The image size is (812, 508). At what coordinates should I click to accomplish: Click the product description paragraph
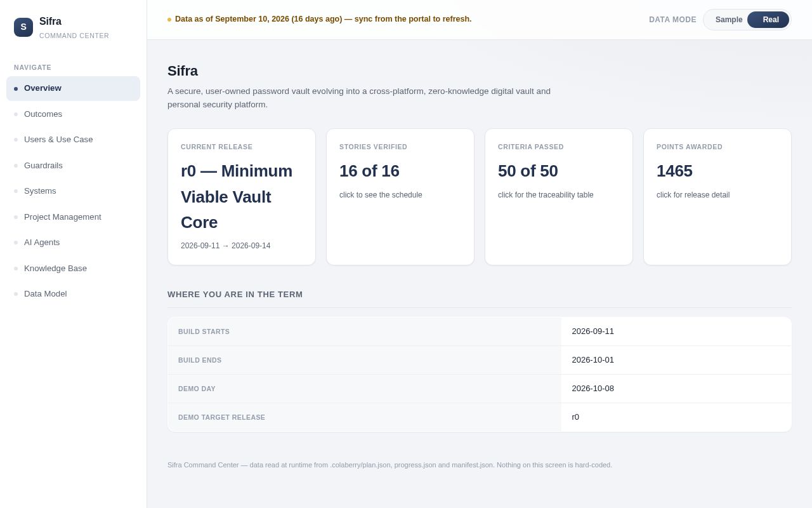(x=359, y=98)
